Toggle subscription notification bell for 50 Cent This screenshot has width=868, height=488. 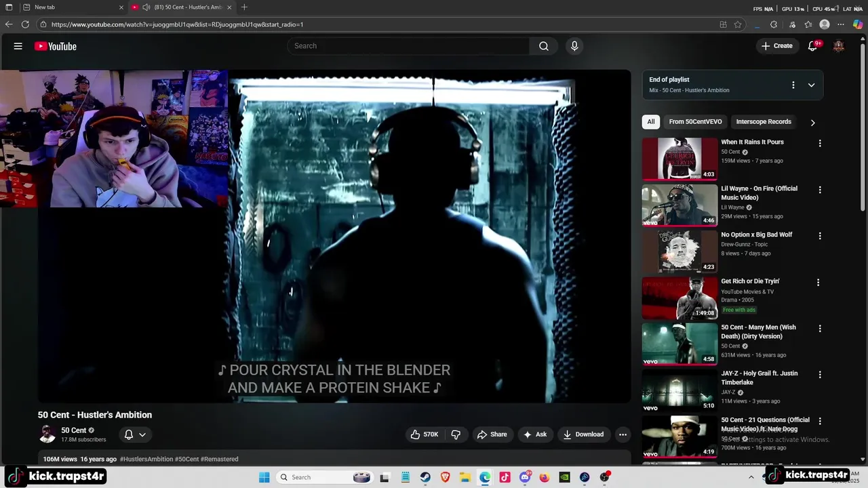(x=135, y=434)
